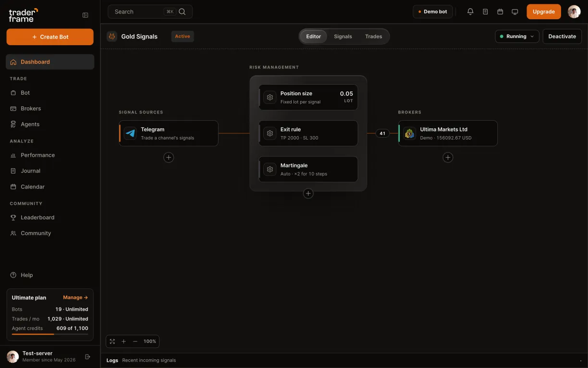Viewport: 588px width, 368px height.
Task: Click the Upgrade button
Action: tap(544, 12)
